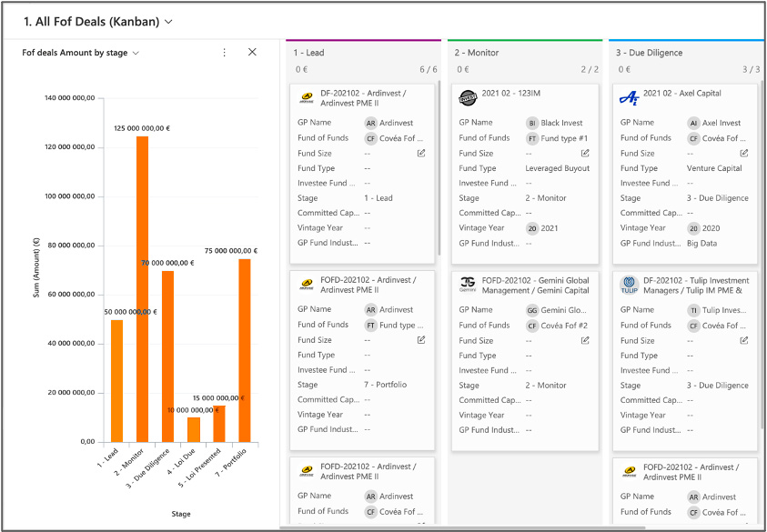Click the AI avatar beside Axel Invest
This screenshot has width=767, height=532.
point(693,123)
